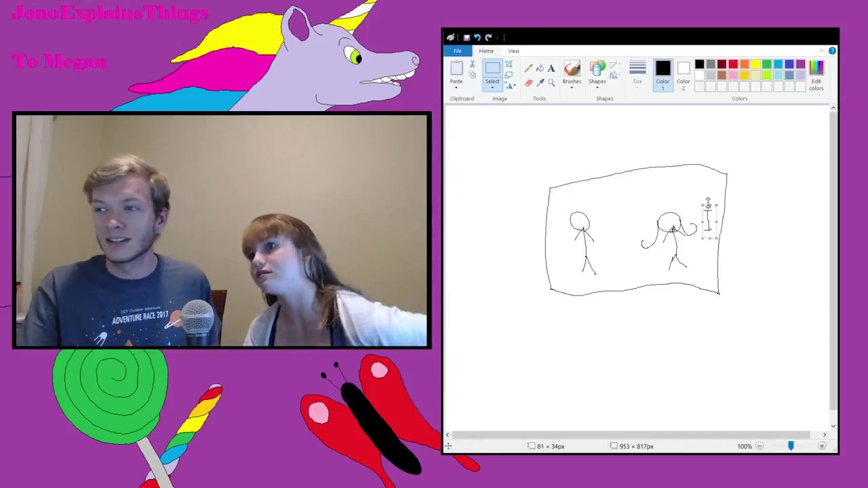Open the File menu

click(x=458, y=51)
